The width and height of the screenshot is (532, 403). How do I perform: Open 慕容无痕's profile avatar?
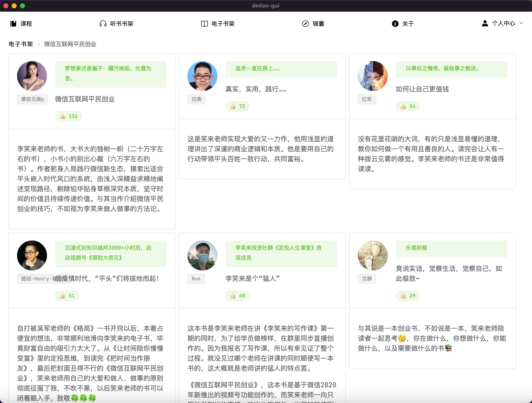(32, 76)
